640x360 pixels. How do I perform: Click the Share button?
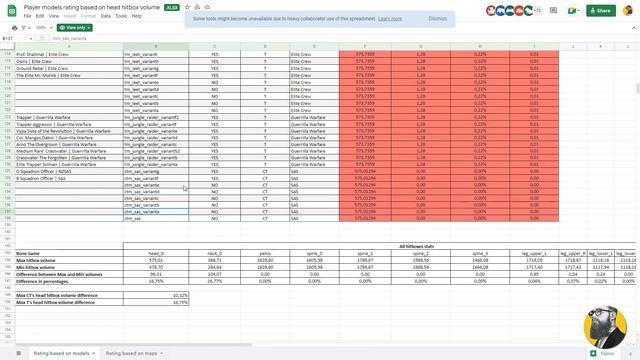(x=601, y=11)
